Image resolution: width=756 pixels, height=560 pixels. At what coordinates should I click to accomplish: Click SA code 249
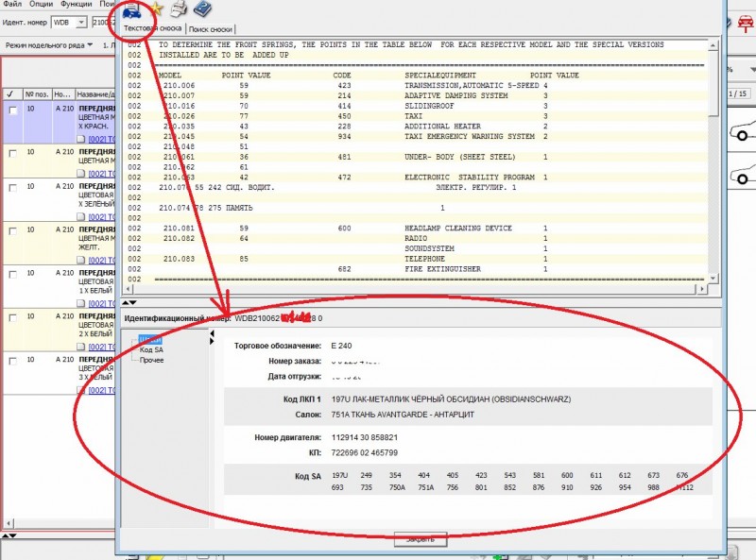coord(366,476)
